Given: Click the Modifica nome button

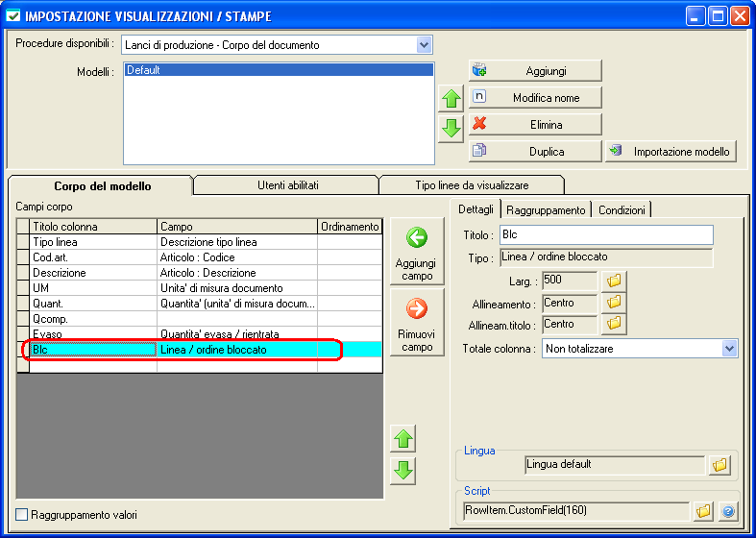Looking at the screenshot, I should click(535, 98).
